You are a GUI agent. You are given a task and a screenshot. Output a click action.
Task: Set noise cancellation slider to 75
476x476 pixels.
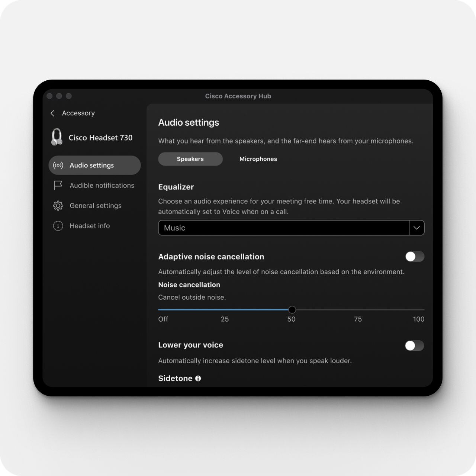pos(358,309)
